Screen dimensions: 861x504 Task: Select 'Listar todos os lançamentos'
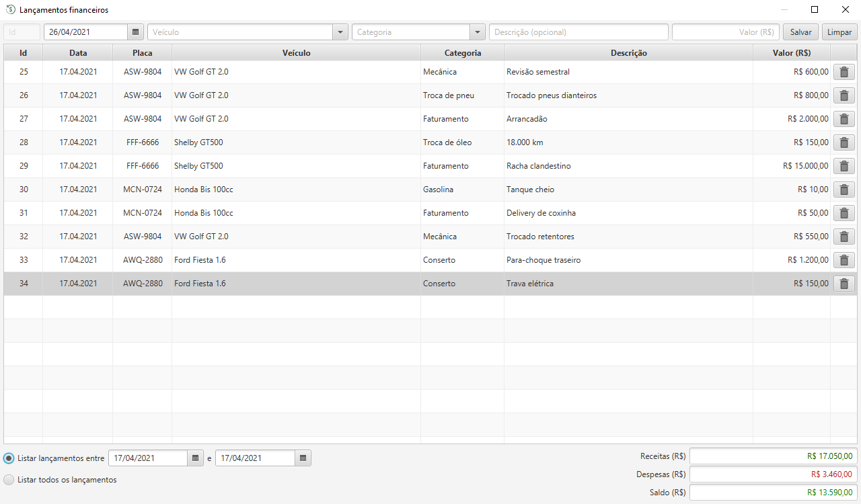pyautogui.click(x=8, y=479)
